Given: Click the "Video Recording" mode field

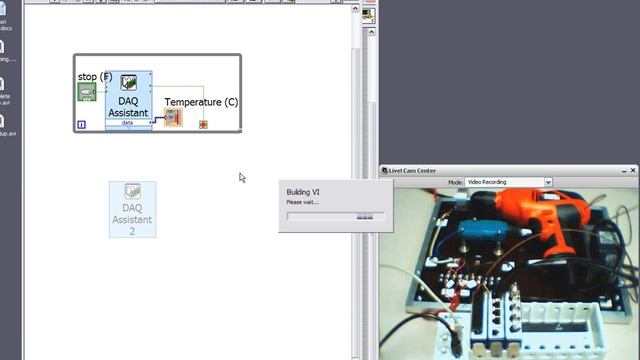Looking at the screenshot, I should coord(504,182).
